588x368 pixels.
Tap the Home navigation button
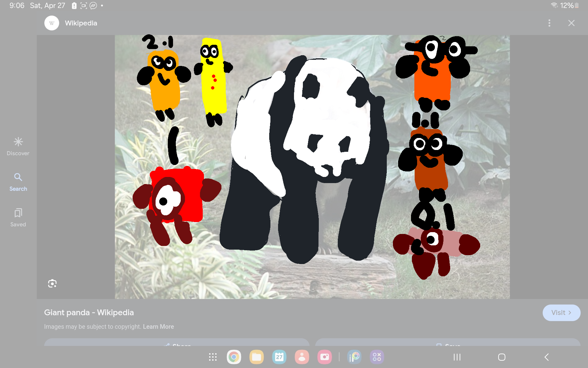point(502,357)
